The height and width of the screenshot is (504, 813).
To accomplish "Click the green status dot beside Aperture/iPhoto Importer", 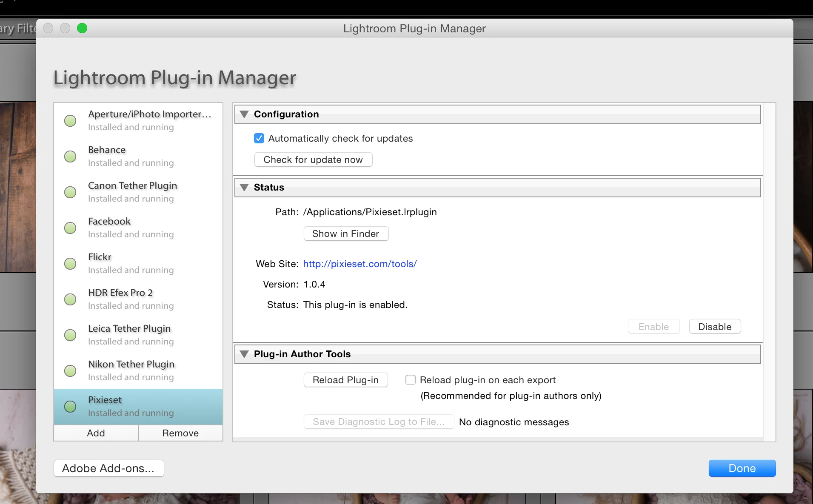I will (70, 121).
